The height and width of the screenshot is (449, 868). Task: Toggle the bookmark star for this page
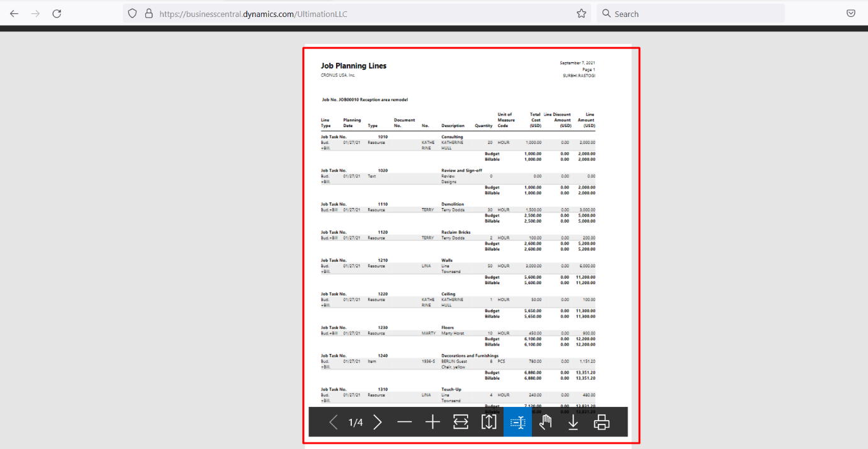[x=581, y=13]
